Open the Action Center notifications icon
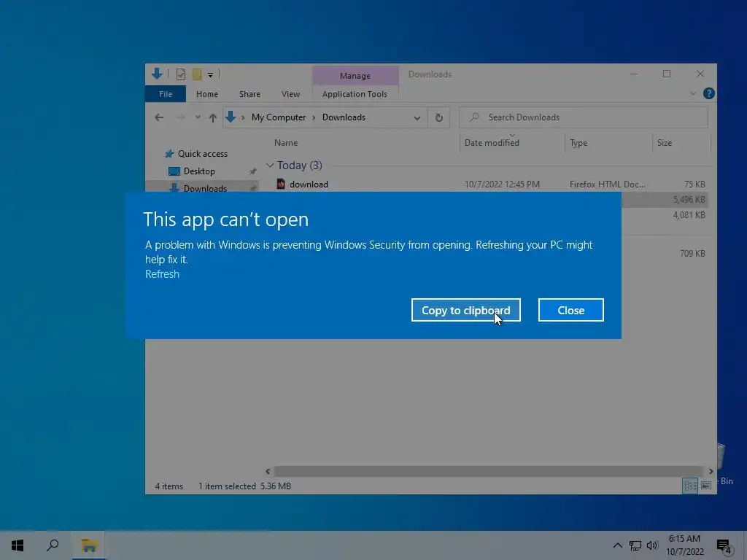 (x=724, y=545)
